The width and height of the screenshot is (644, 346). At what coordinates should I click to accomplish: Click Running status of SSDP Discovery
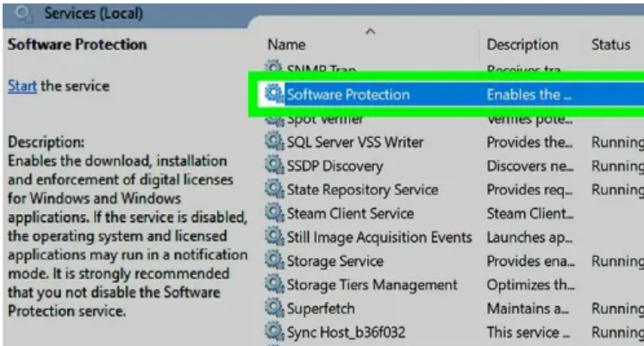[x=616, y=166]
